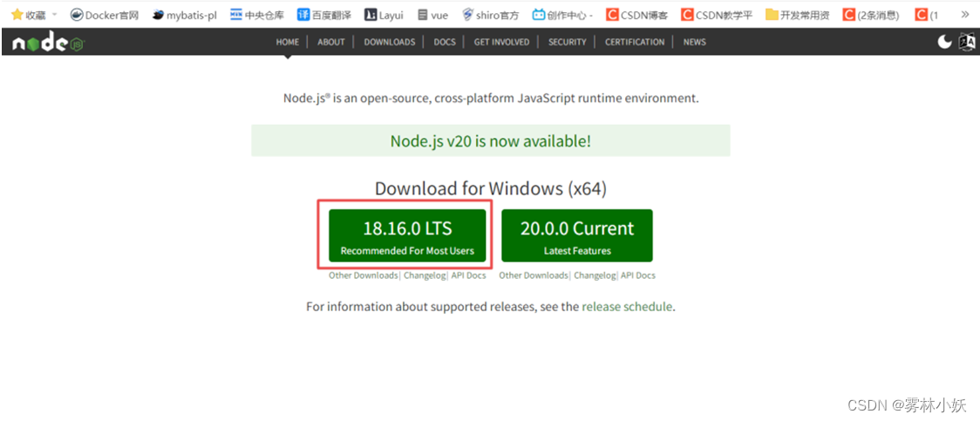The height and width of the screenshot is (421, 980).
Task: Open the CSDN博客 bookmark
Action: (636, 14)
